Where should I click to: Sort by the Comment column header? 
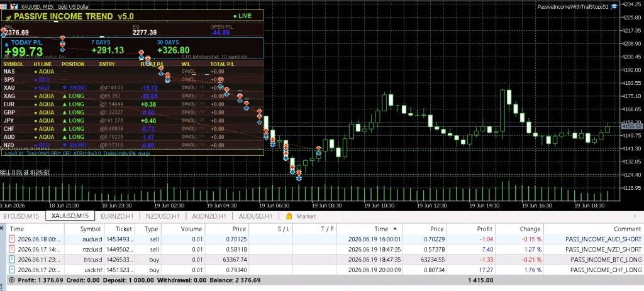point(594,229)
